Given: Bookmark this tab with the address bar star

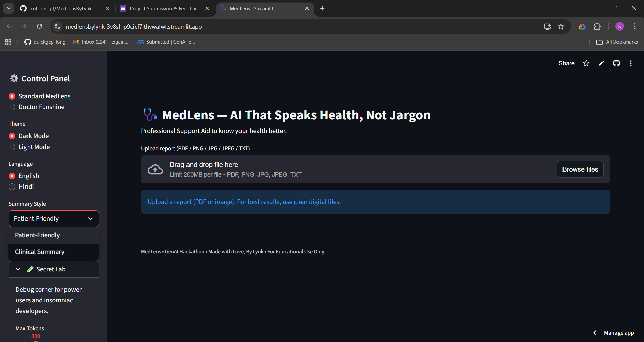Looking at the screenshot, I should point(561,26).
